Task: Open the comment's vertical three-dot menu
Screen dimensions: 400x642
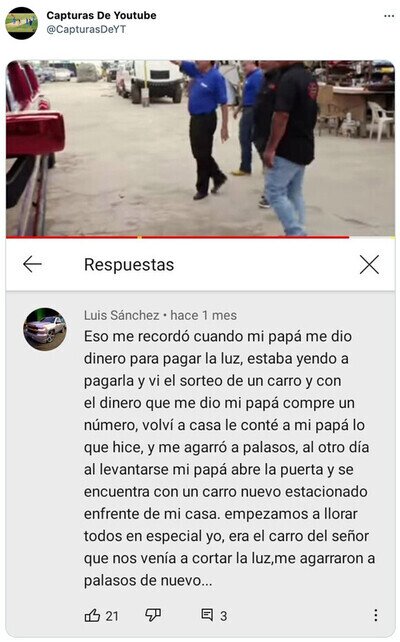Action: (x=375, y=615)
